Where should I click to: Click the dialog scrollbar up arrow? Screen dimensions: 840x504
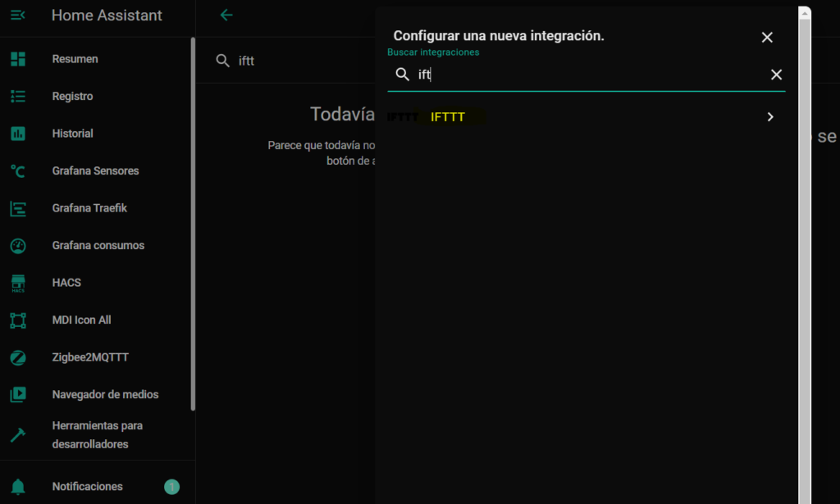pos(805,13)
